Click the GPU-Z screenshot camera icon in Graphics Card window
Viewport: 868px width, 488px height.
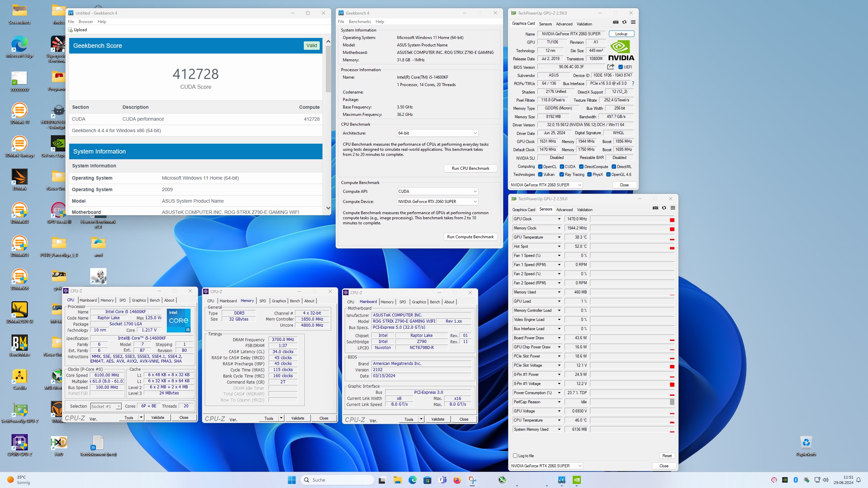(616, 22)
